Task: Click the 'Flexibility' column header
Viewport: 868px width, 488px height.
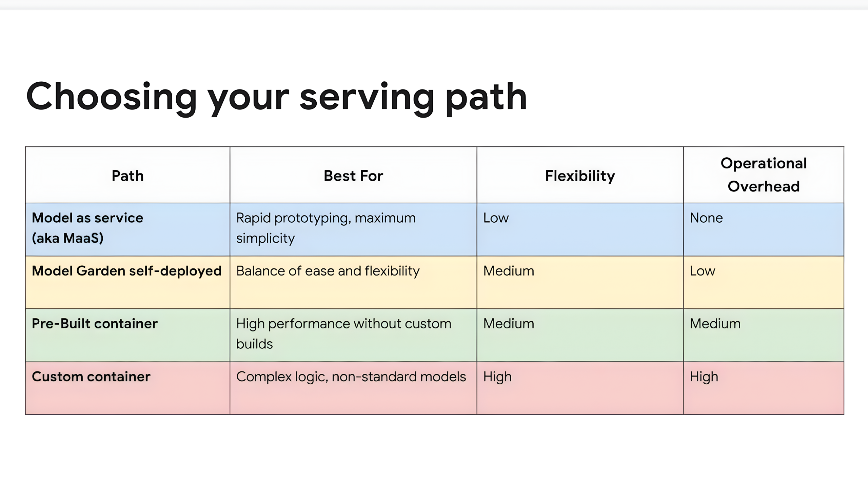Action: point(580,176)
